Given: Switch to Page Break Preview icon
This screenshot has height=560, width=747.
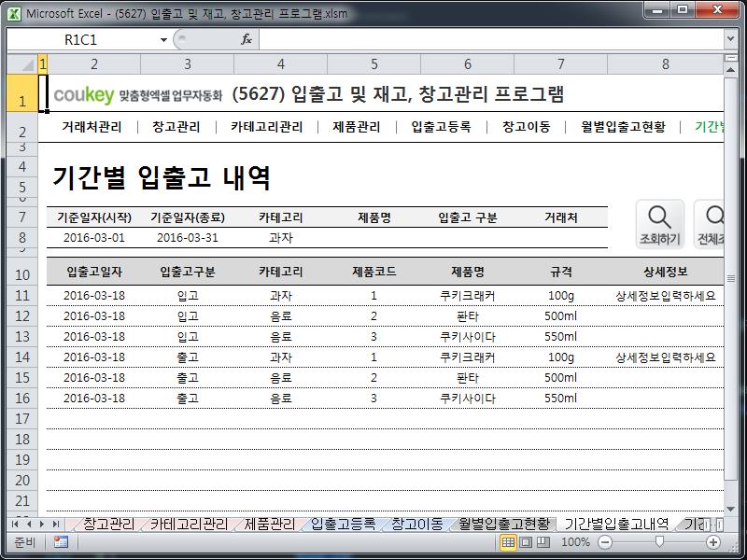Looking at the screenshot, I should (x=543, y=542).
